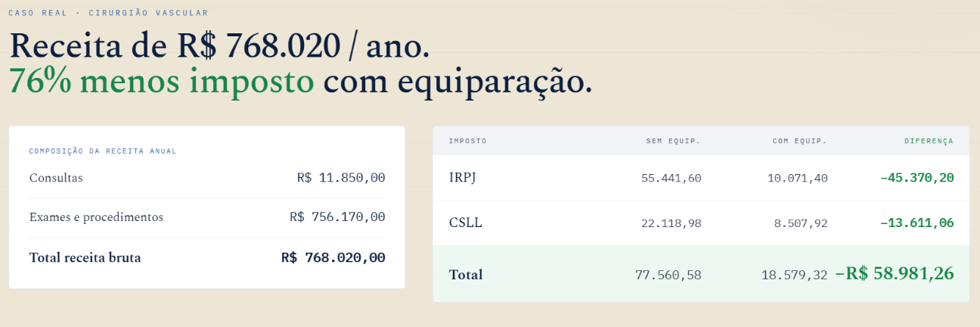Click the green "76% menos imposto" heading
Screen dimensions: 980x327
pos(161,82)
